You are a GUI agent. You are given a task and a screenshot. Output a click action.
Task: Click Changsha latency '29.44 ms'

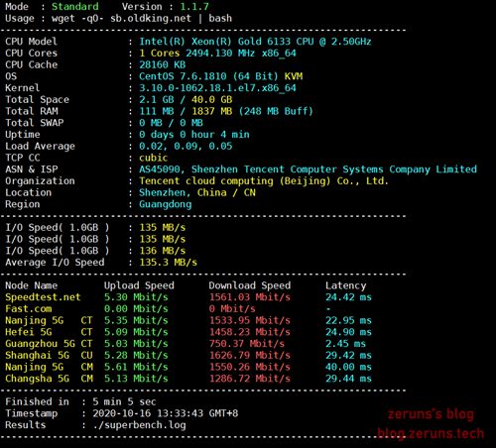[x=348, y=379]
